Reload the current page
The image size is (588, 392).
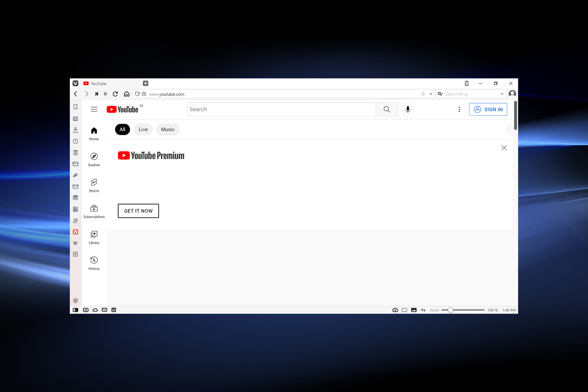coord(115,94)
